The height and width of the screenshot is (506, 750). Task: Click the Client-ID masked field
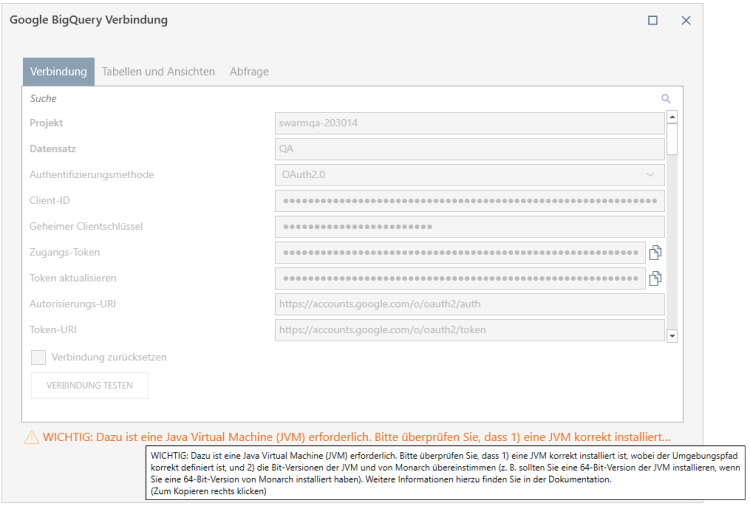pos(470,200)
